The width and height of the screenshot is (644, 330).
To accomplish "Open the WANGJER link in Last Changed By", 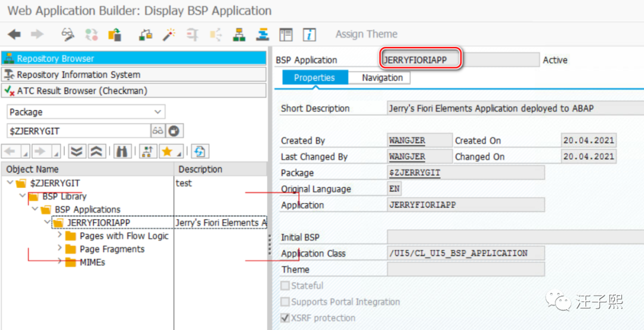I will click(x=407, y=156).
